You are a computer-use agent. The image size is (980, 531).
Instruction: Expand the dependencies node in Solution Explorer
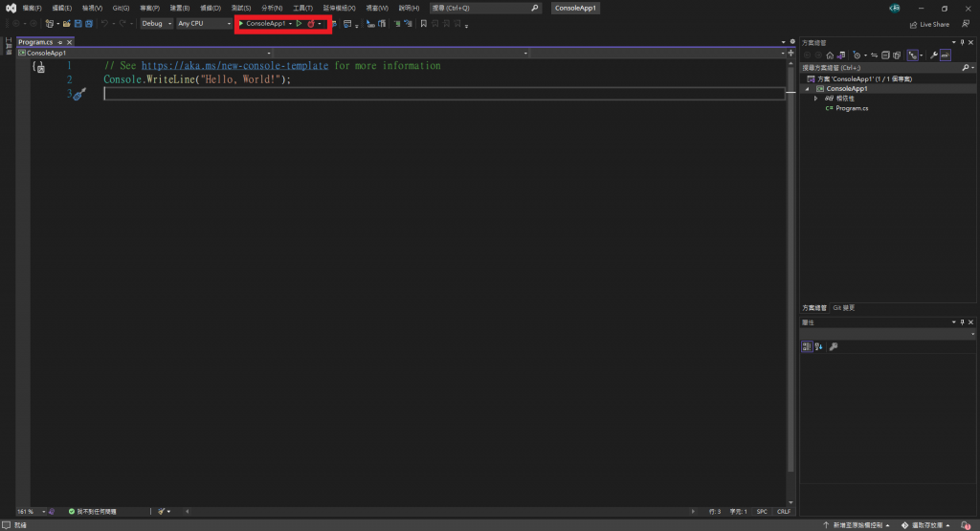point(815,99)
